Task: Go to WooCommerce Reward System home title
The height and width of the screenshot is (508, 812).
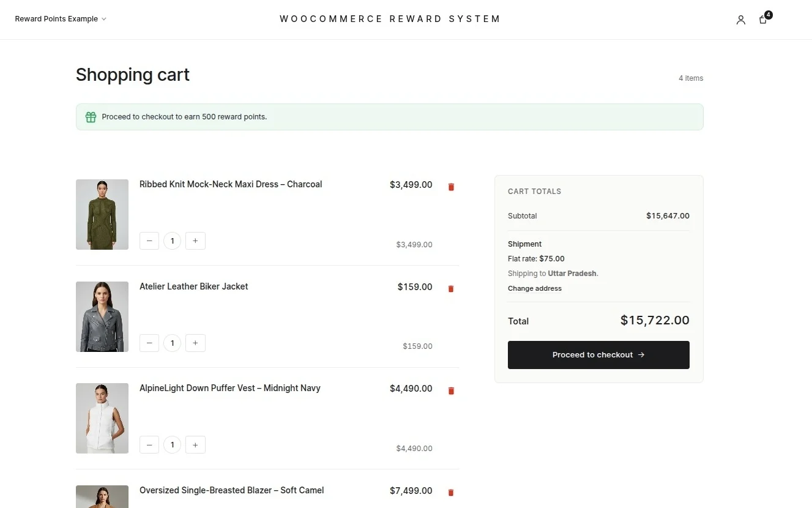Action: 390,19
